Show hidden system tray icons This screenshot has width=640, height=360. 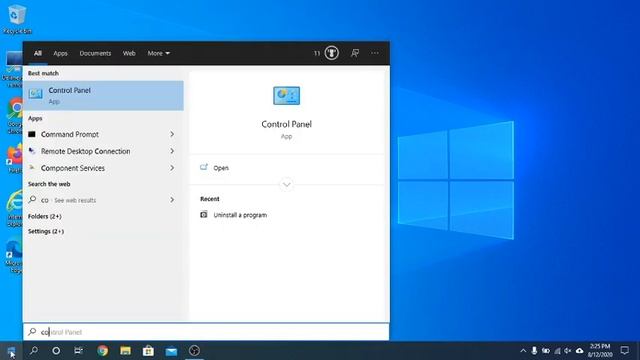tap(523, 351)
